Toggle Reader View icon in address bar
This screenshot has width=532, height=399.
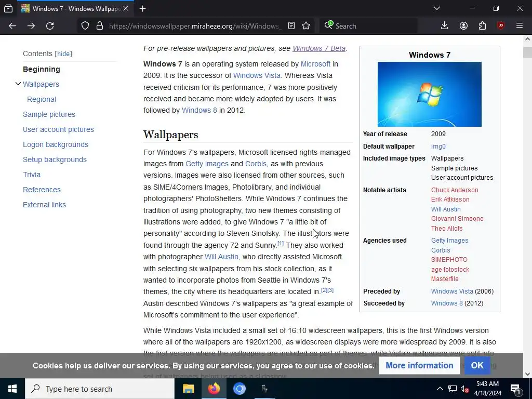pos(291,26)
